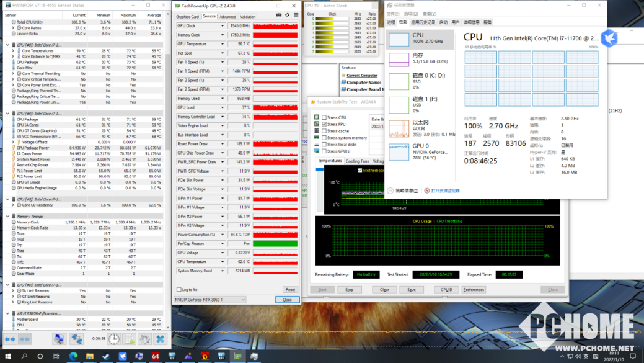This screenshot has width=644, height=363.
Task: Collapse Memory Timings group in HWiNFO
Action: tap(8, 216)
